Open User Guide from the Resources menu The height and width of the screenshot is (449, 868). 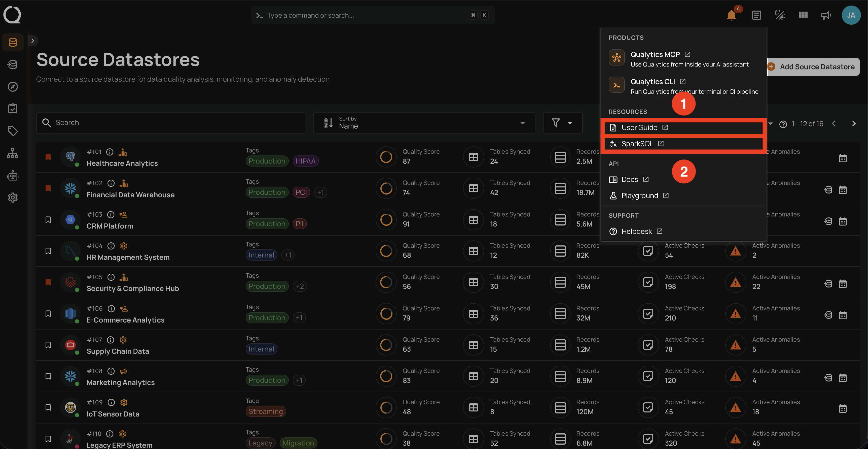[x=683, y=127]
